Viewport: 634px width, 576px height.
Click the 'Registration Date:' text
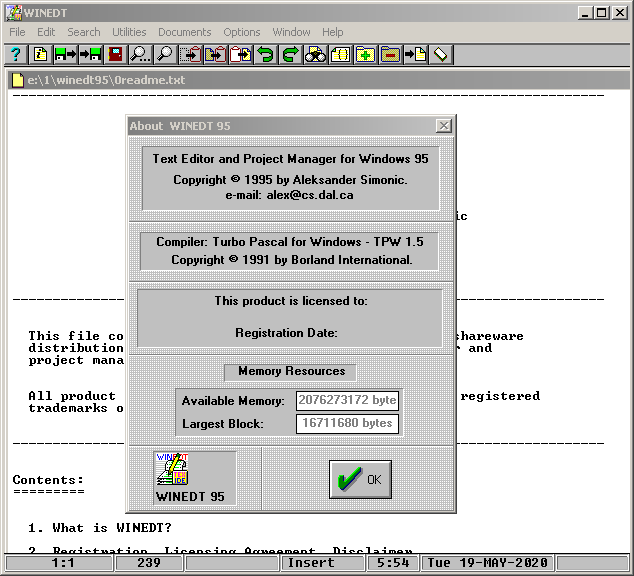(x=286, y=333)
